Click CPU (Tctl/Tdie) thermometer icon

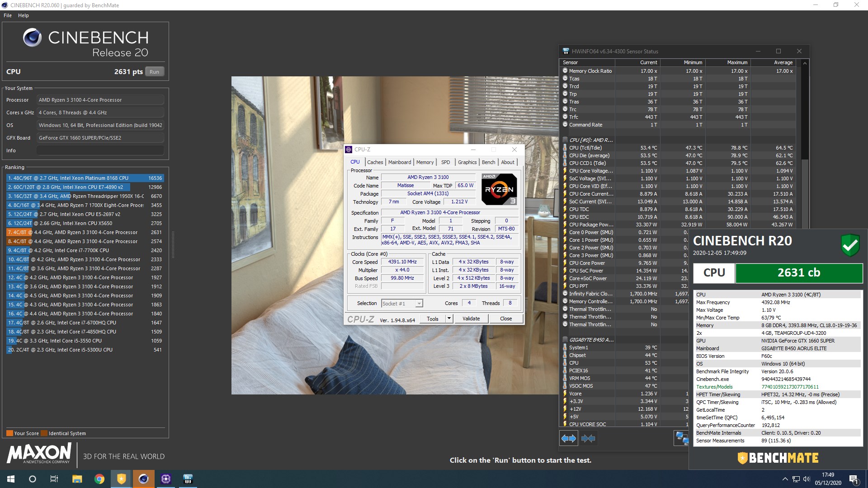[565, 148]
